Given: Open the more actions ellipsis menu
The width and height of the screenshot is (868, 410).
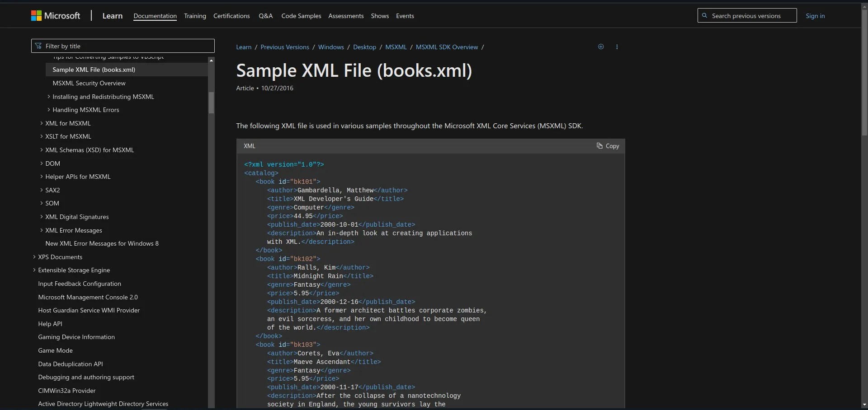Looking at the screenshot, I should click(617, 47).
